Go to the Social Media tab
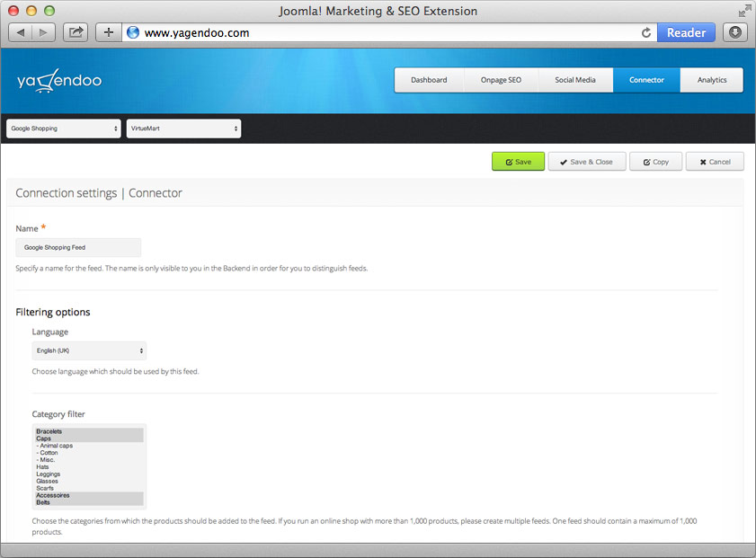756x558 pixels. coord(575,80)
